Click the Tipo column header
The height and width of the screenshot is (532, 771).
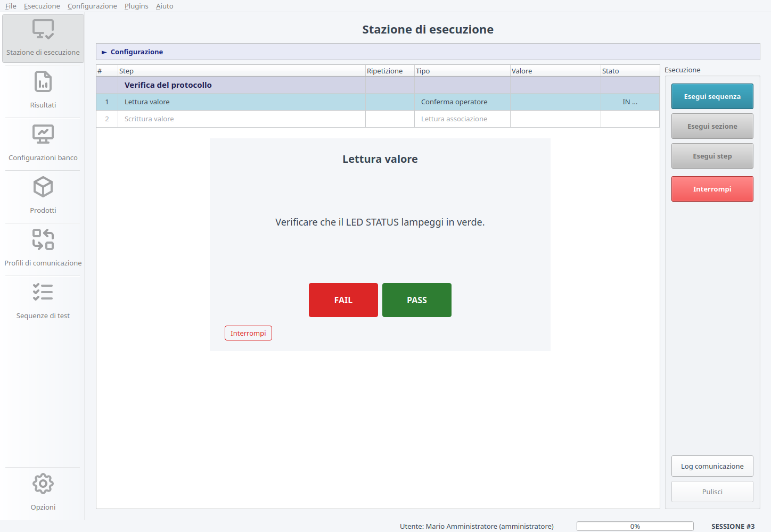[x=462, y=71]
